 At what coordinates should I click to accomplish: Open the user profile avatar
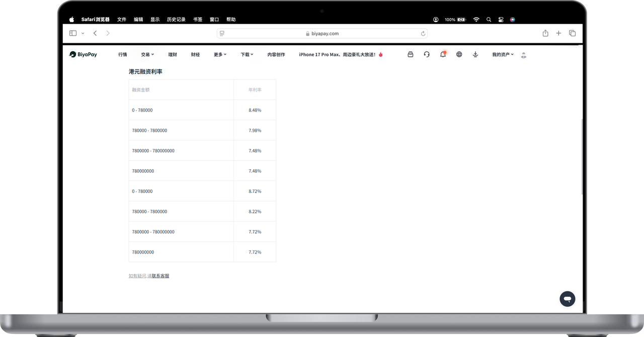[x=524, y=55]
